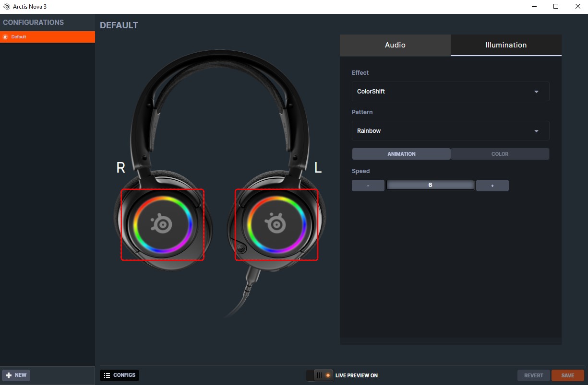Click the SAVE button
Viewport: 588px width, 385px height.
[x=568, y=375]
